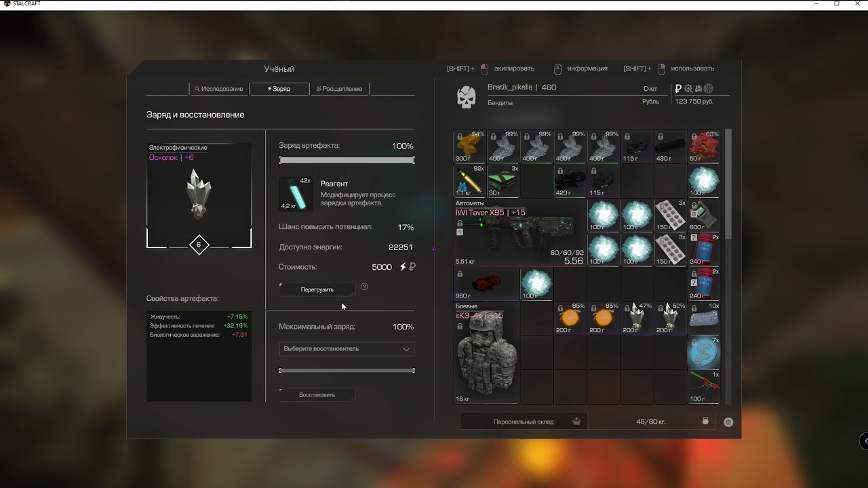Pick the 430 г suppressor item
The image size is (868, 488).
click(670, 147)
